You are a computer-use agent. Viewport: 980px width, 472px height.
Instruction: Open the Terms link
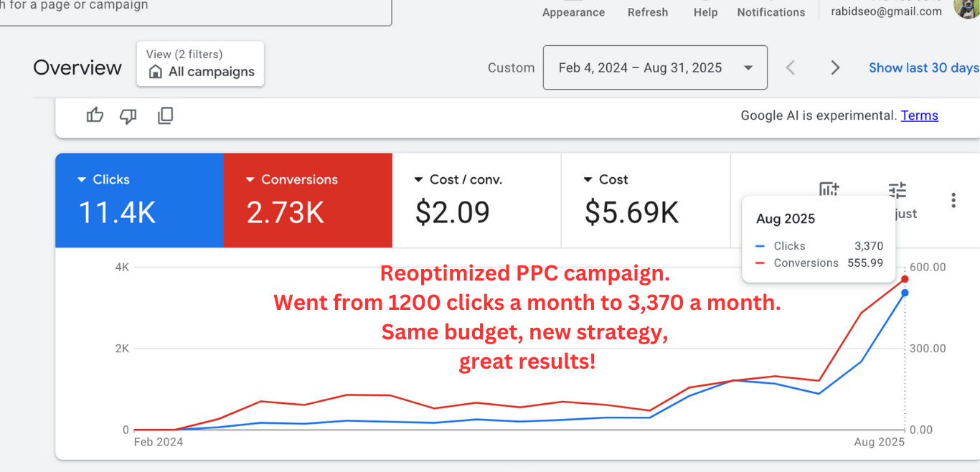click(x=919, y=115)
